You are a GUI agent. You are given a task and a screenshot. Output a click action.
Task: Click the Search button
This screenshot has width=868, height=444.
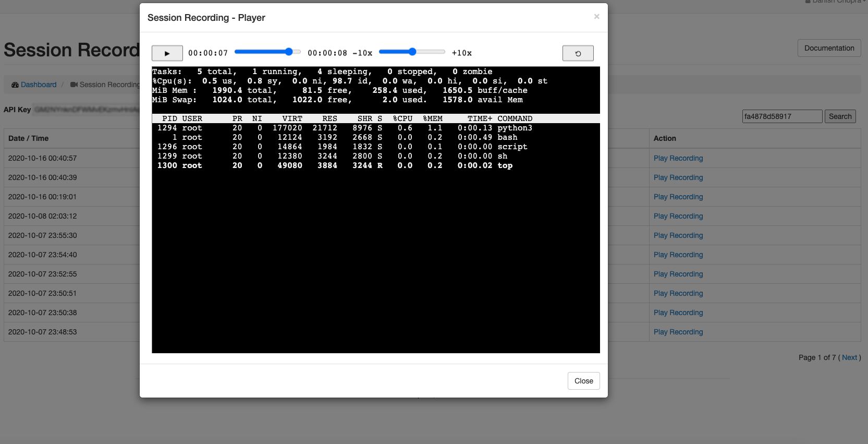click(x=840, y=116)
